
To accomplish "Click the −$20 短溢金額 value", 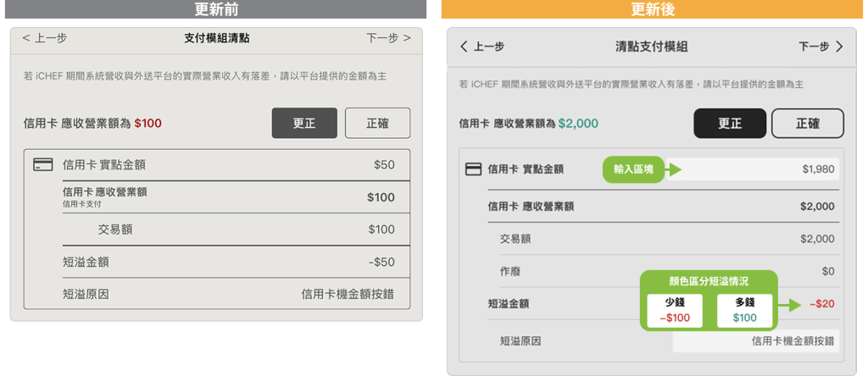I will (x=821, y=304).
